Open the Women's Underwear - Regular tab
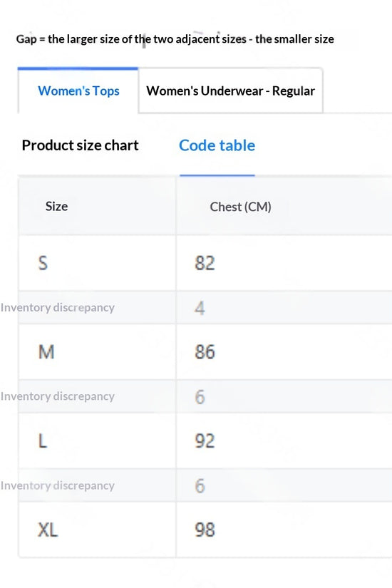 230,91
